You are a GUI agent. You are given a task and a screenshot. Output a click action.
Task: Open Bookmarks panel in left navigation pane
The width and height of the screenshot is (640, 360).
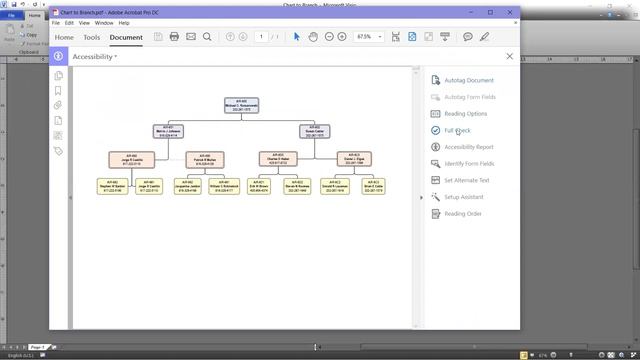[58, 91]
